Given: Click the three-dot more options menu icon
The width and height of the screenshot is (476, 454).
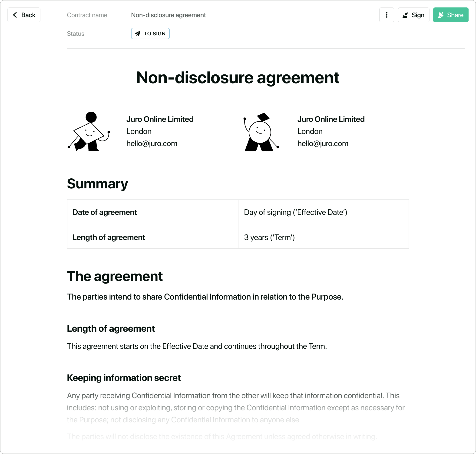Looking at the screenshot, I should click(x=386, y=15).
